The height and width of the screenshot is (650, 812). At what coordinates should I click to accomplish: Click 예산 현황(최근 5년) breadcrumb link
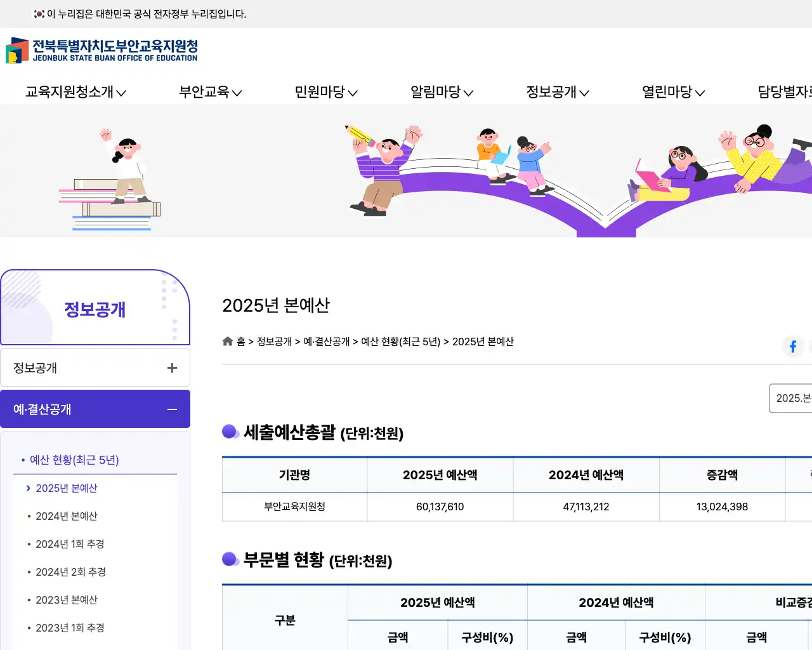tap(401, 342)
